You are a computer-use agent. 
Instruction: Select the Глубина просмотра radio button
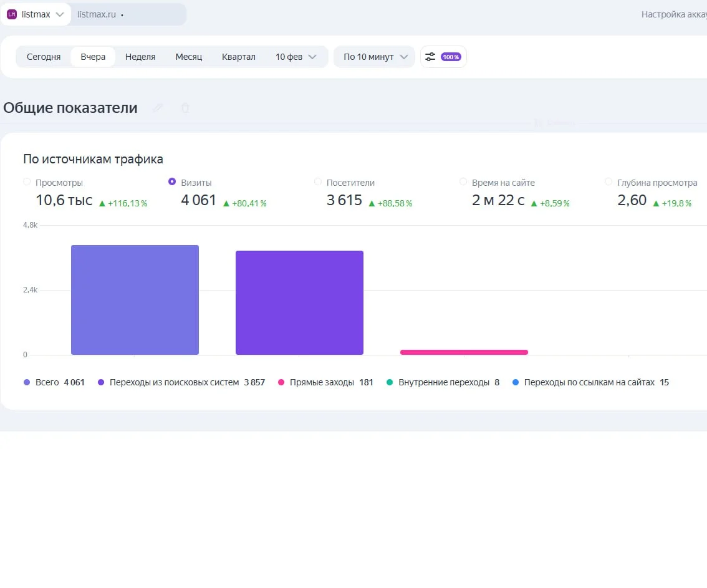point(608,182)
